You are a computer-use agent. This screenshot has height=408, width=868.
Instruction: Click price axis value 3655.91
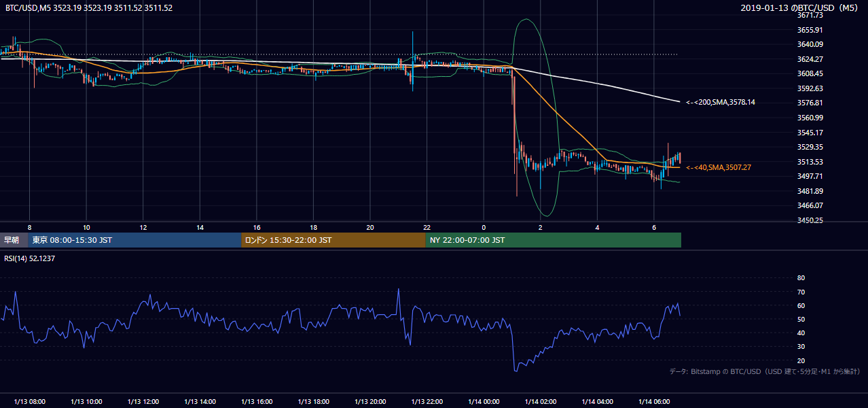click(x=810, y=30)
